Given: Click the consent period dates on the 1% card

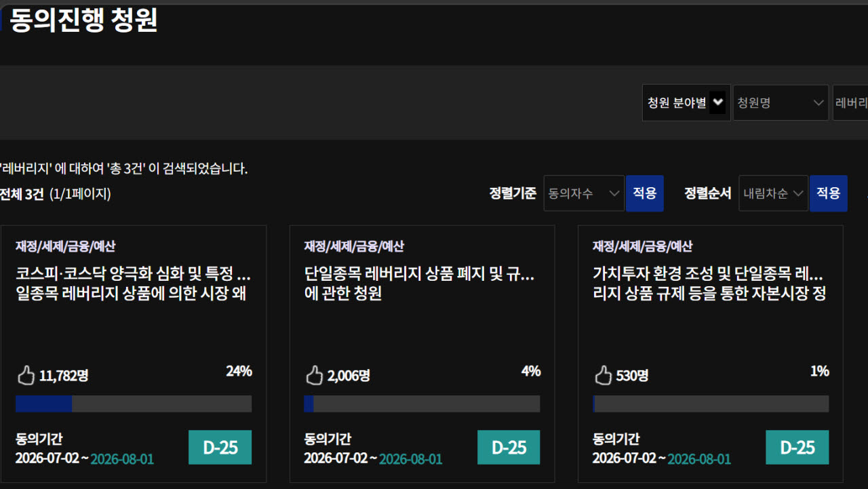Looking at the screenshot, I should 662,459.
